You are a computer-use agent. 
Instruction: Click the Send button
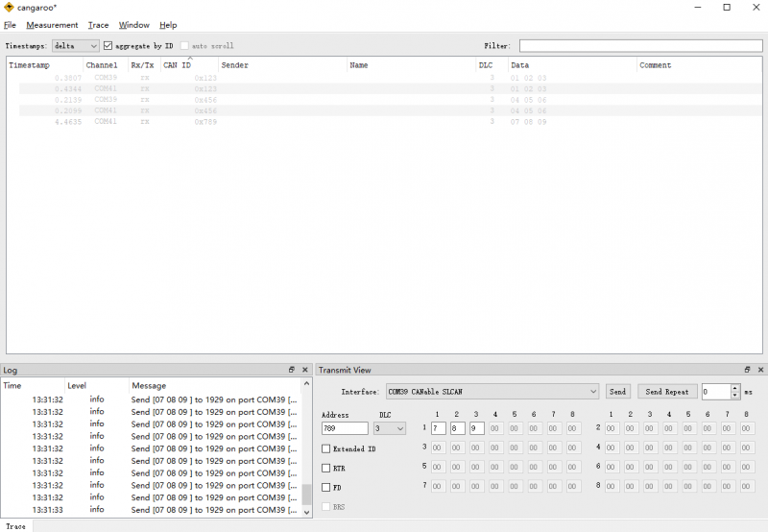(617, 392)
